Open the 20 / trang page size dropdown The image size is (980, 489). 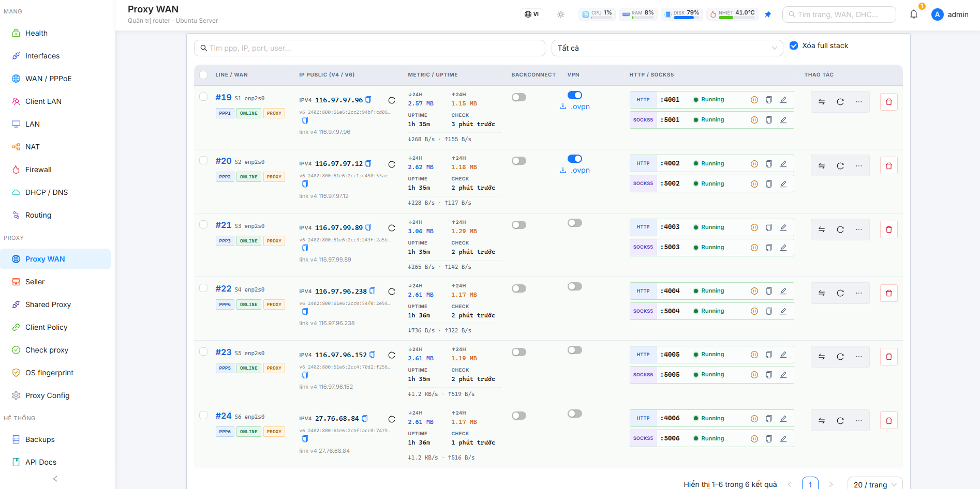(x=875, y=484)
